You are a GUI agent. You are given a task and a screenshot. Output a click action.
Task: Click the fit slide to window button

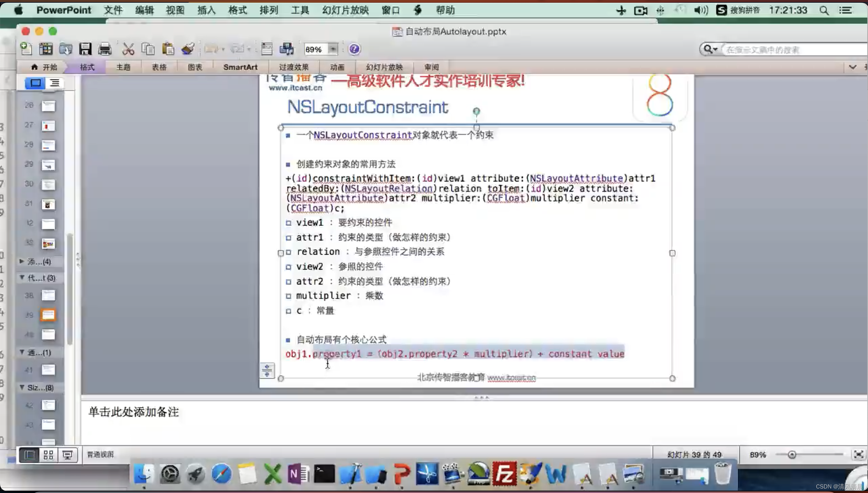tap(858, 455)
